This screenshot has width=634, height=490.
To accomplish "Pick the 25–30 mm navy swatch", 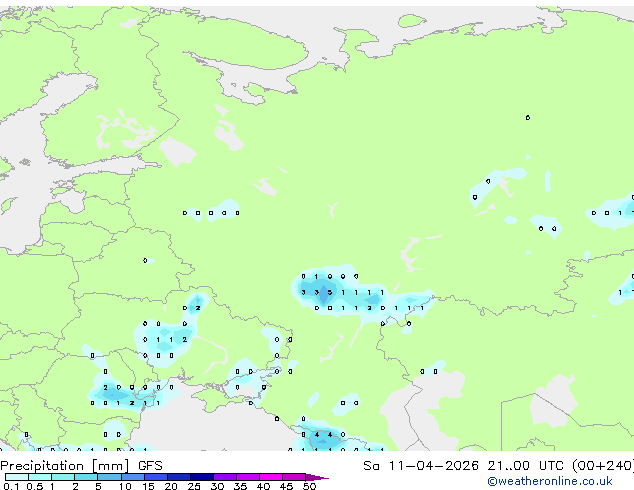I will pyautogui.click(x=202, y=477).
